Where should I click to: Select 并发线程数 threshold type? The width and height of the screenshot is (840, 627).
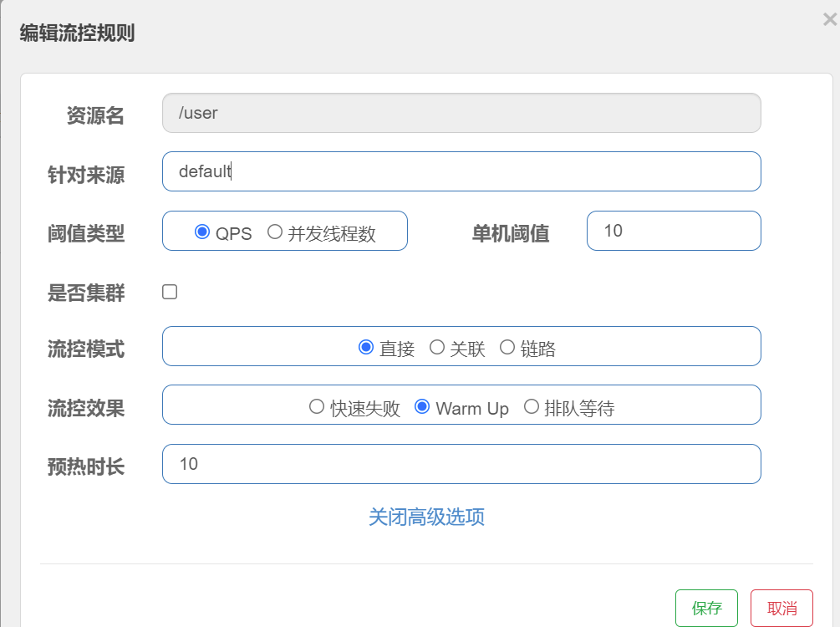coord(275,232)
